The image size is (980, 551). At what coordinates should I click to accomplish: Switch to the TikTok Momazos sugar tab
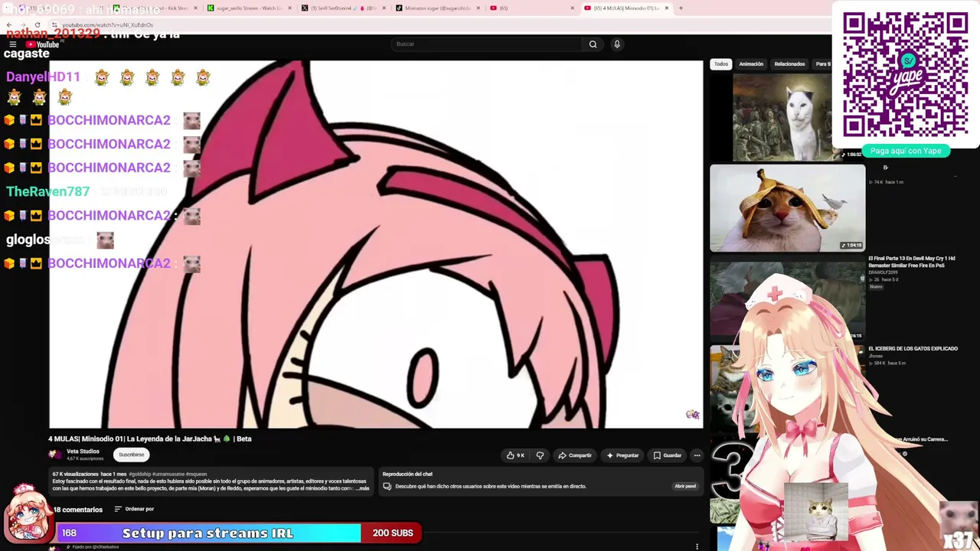point(438,8)
